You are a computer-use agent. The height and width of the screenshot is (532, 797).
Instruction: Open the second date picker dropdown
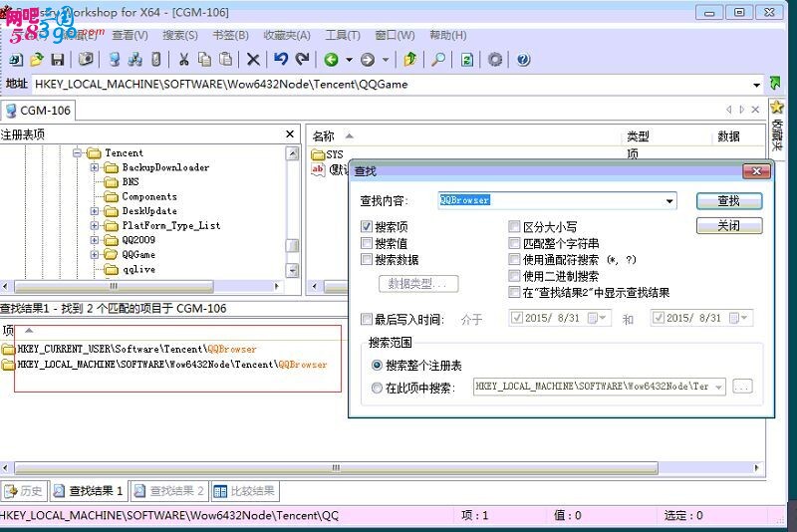point(739,318)
